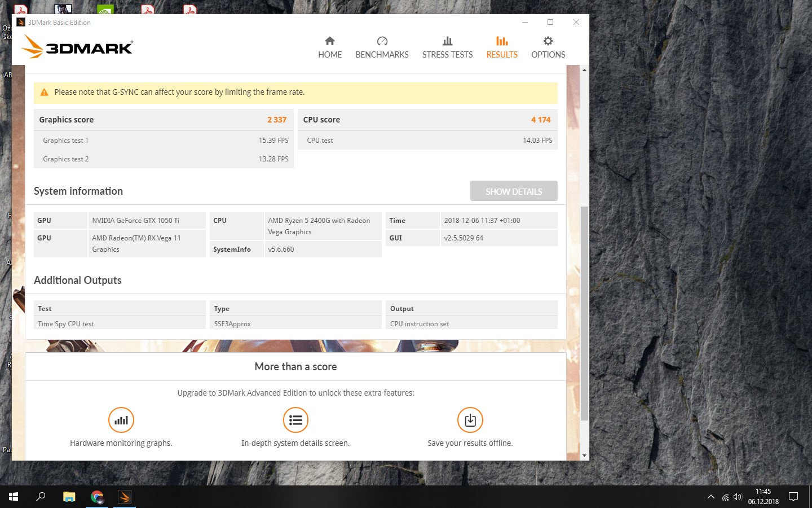Click SHOW DETAILS button
Viewport: 812px width, 508px height.
tap(514, 191)
